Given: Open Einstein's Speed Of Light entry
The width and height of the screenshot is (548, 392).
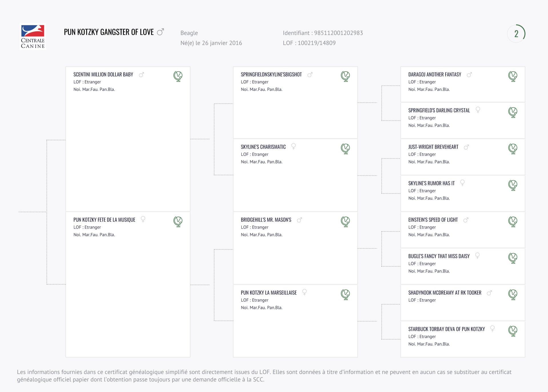Looking at the screenshot, I should (433, 220).
